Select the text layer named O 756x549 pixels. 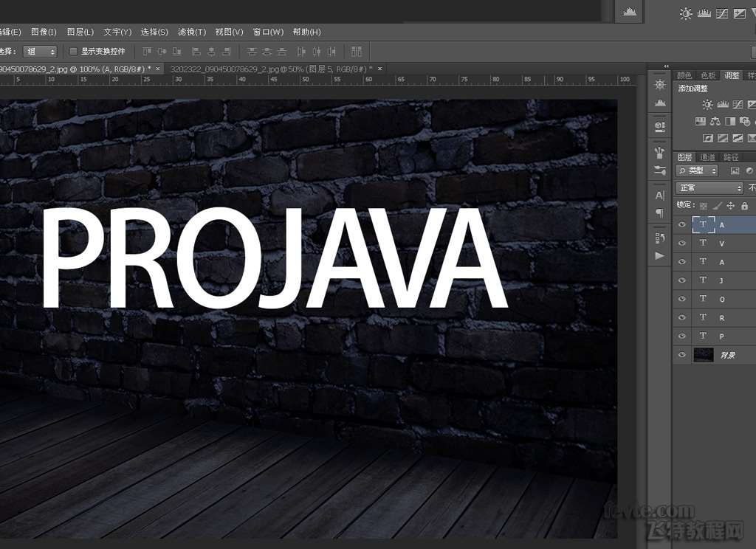(724, 299)
